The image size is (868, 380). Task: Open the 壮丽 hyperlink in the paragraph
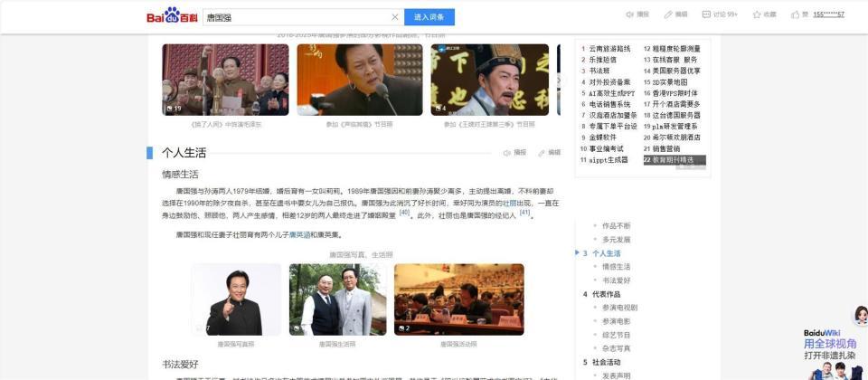(509, 204)
